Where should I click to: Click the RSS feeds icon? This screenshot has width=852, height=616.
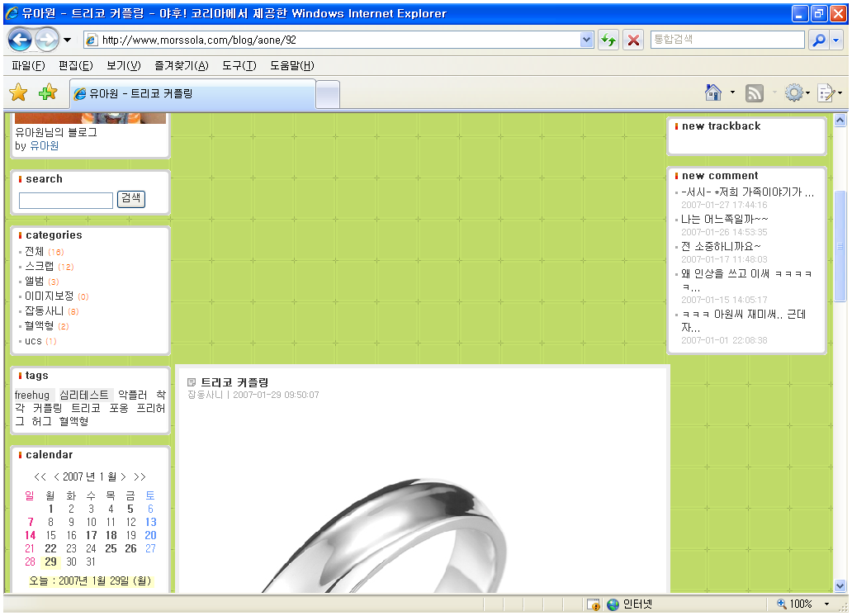click(x=755, y=93)
